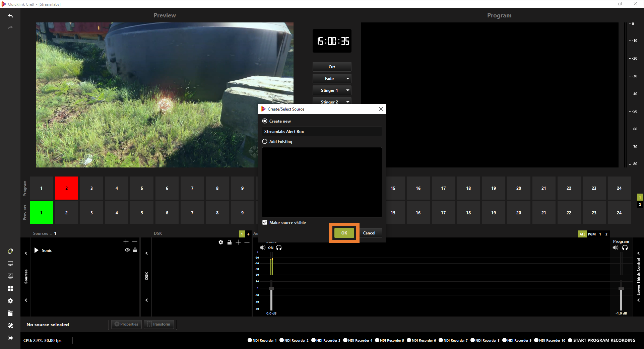Select the Add Existing radio button
This screenshot has width=644, height=349.
(x=265, y=142)
